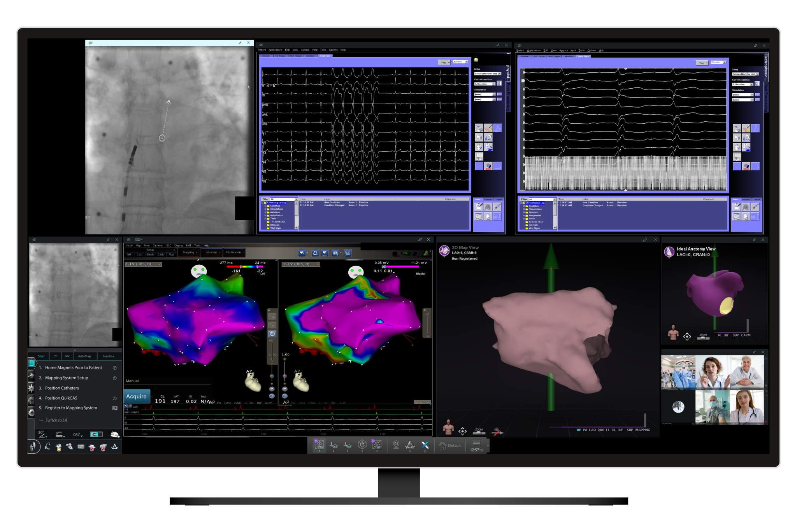
Task: Click the Acquire button
Action: [136, 396]
